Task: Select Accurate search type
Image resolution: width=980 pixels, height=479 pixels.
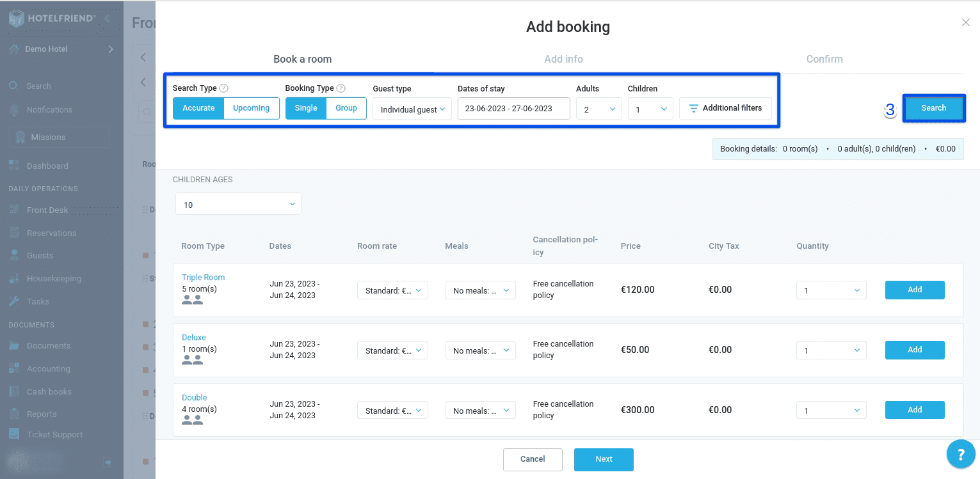Action: pos(198,108)
